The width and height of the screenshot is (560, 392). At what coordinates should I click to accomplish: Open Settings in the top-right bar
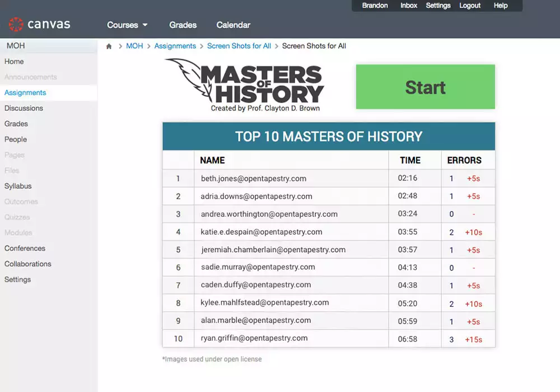438,6
